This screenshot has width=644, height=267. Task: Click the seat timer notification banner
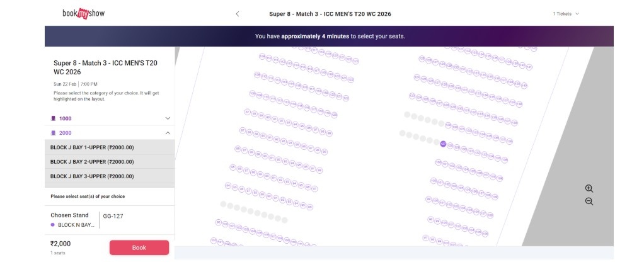[330, 36]
